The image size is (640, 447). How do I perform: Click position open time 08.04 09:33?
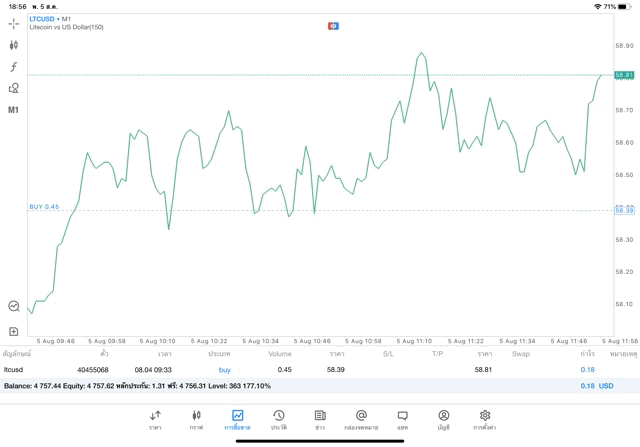[x=153, y=370]
